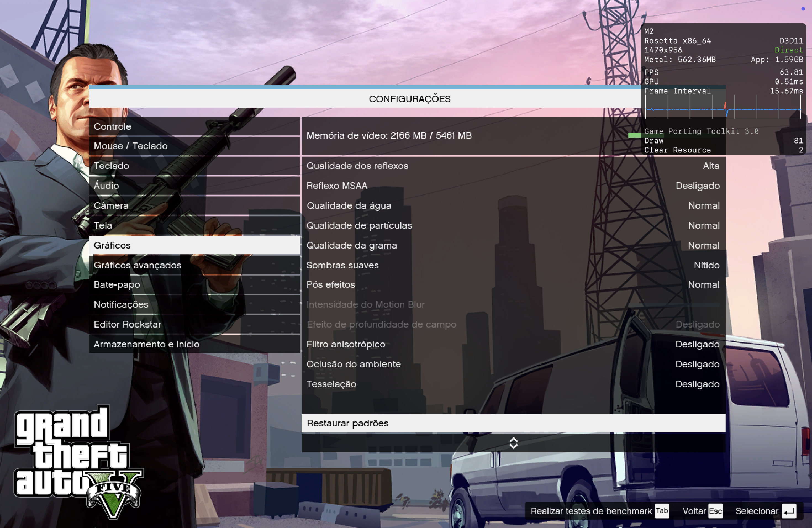Toggle the Tesselação option
This screenshot has width=812, height=528.
coord(697,384)
